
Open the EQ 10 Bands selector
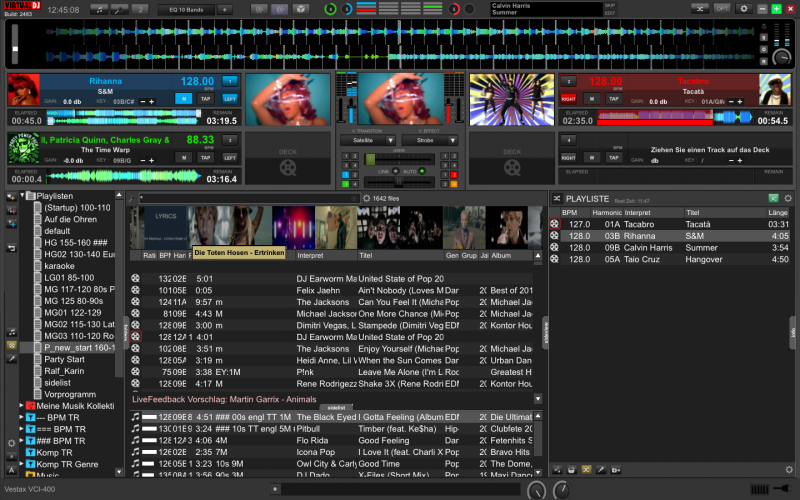pos(186,9)
